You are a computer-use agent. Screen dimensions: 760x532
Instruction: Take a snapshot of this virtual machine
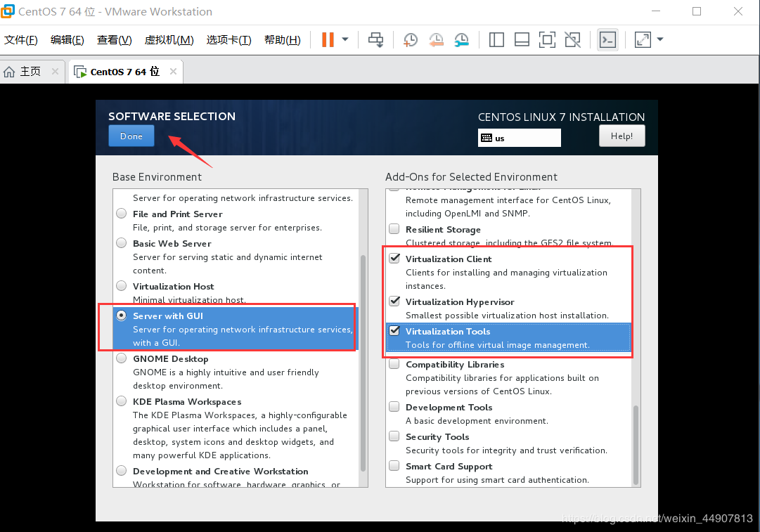(x=411, y=40)
